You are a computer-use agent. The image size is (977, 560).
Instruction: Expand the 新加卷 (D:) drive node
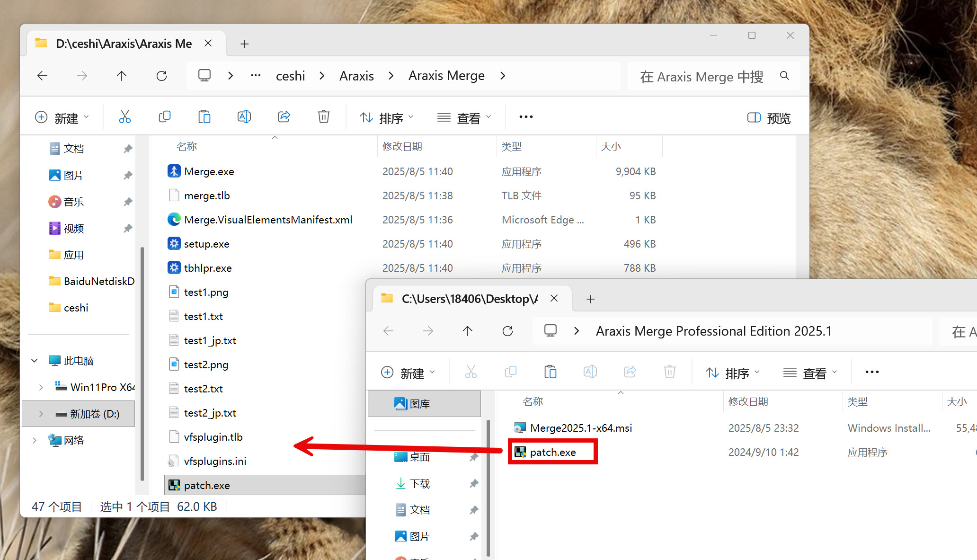[41, 414]
